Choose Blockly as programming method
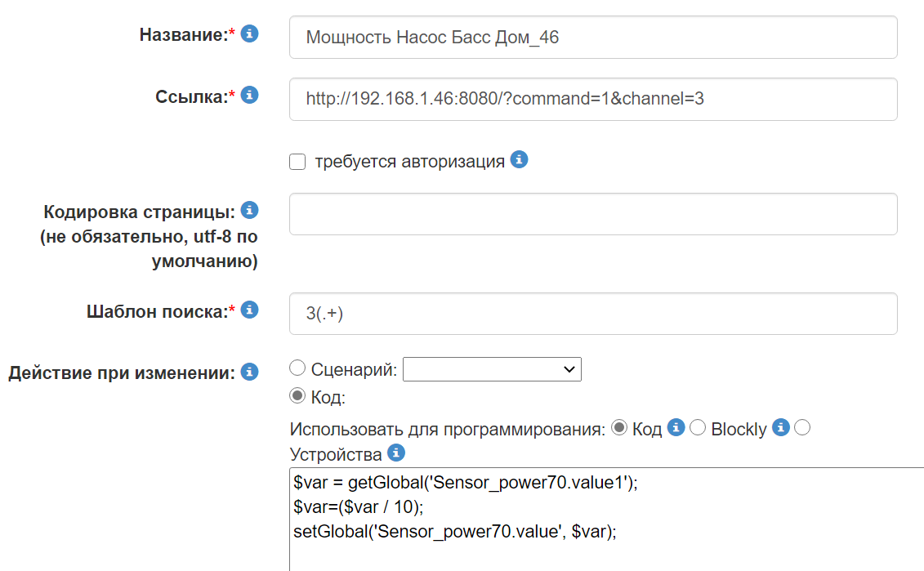Screen dimensions: 924x571 click(x=699, y=427)
